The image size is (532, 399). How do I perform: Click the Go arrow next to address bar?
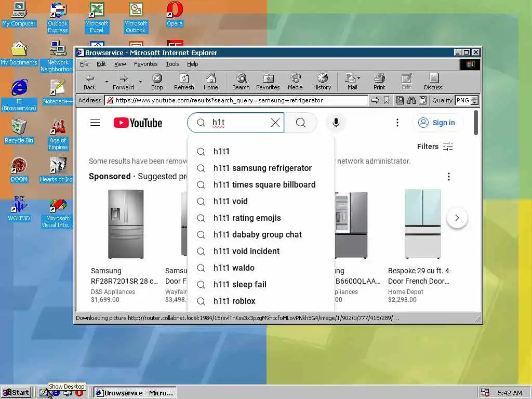tap(375, 100)
